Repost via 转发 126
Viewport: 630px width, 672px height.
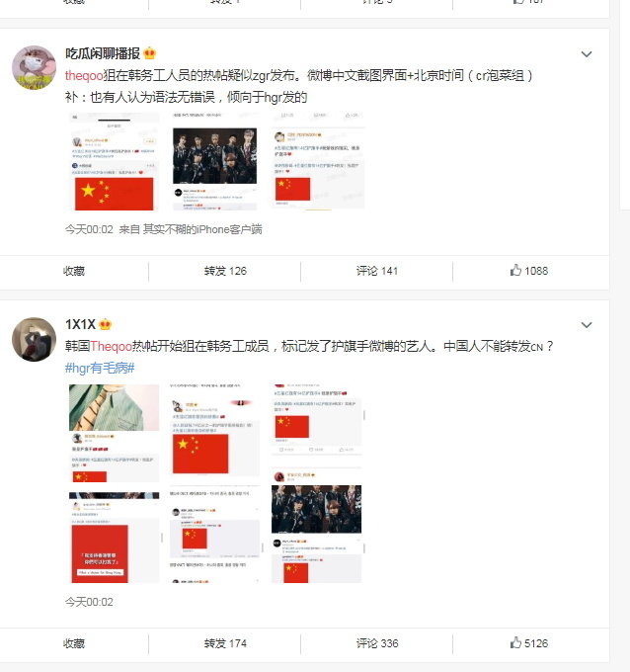coord(225,271)
